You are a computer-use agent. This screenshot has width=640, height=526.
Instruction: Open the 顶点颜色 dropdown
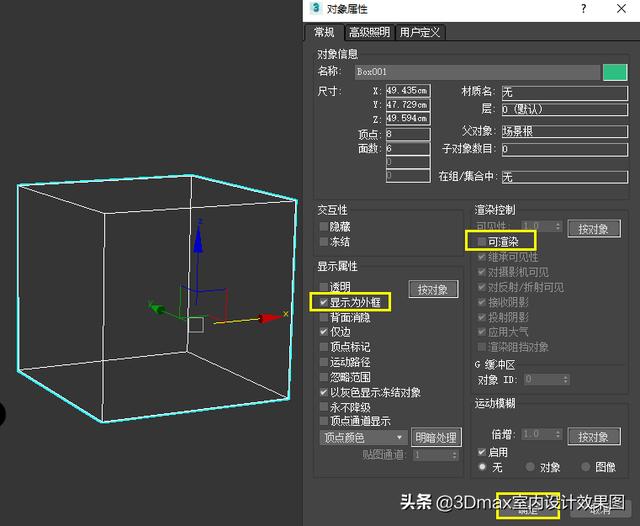coord(363,438)
